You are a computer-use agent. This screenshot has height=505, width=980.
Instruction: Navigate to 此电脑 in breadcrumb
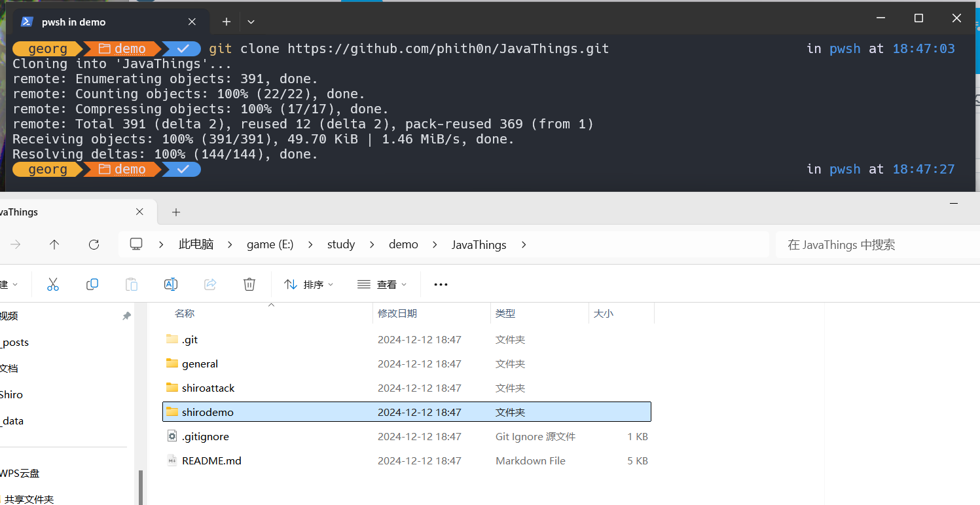point(196,244)
